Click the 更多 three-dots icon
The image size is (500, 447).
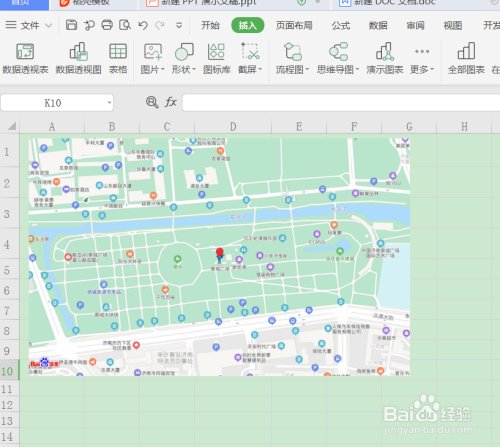[422, 51]
